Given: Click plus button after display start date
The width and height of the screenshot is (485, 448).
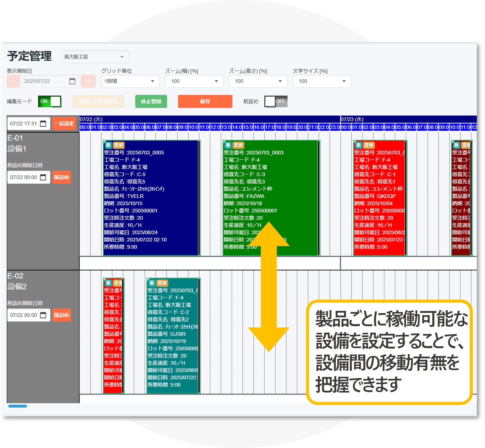Looking at the screenshot, I should [x=88, y=81].
